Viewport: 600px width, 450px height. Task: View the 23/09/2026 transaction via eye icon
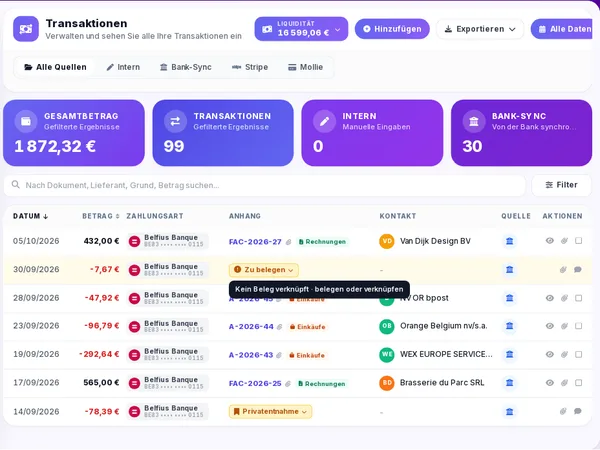coord(550,326)
